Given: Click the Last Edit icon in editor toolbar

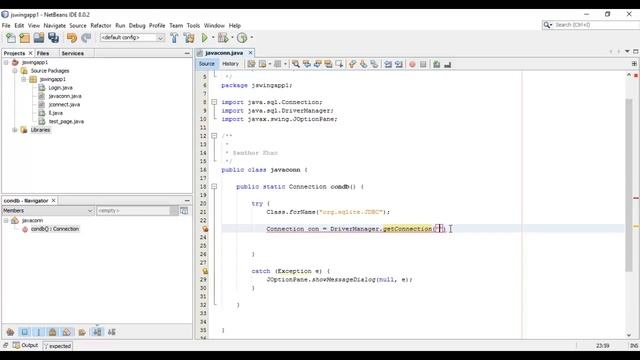Looking at the screenshot, I should click(251, 64).
